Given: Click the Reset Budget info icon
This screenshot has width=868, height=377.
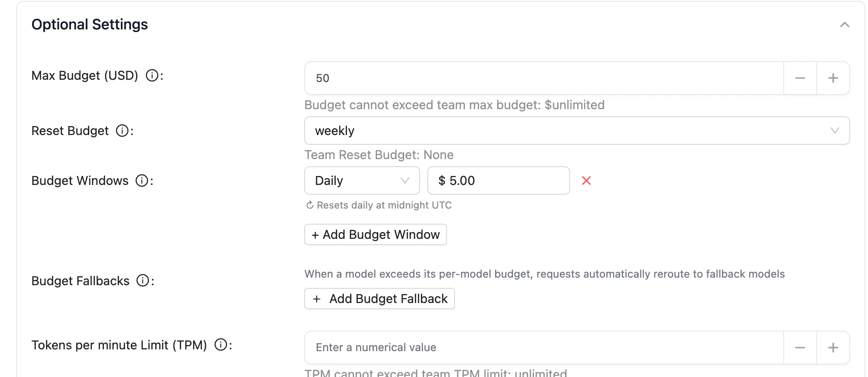Looking at the screenshot, I should coord(122,131).
